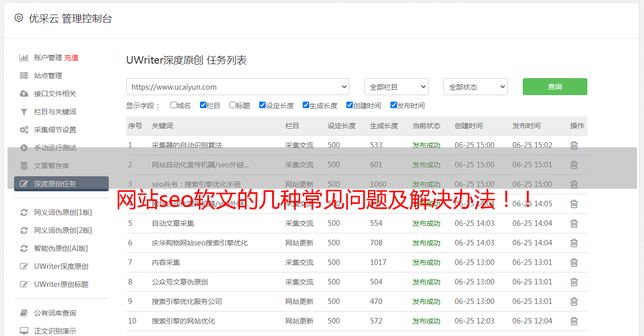Click the gears icon for 采集细节设置

24,130
